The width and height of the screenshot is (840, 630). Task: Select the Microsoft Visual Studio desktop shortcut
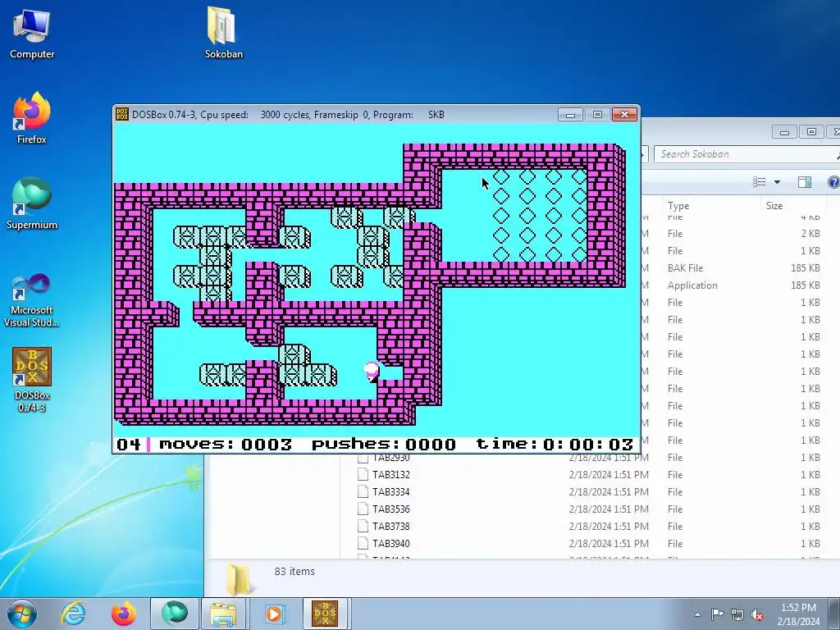click(x=32, y=300)
